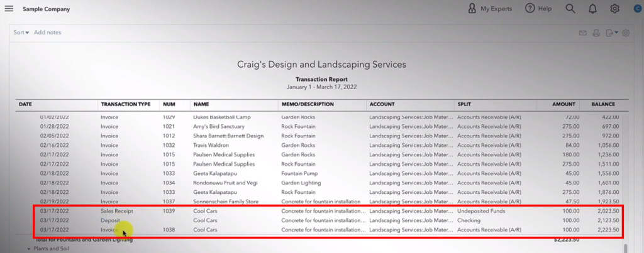
Task: Click the MEMO/DESCRIPTION column header
Action: (308, 105)
